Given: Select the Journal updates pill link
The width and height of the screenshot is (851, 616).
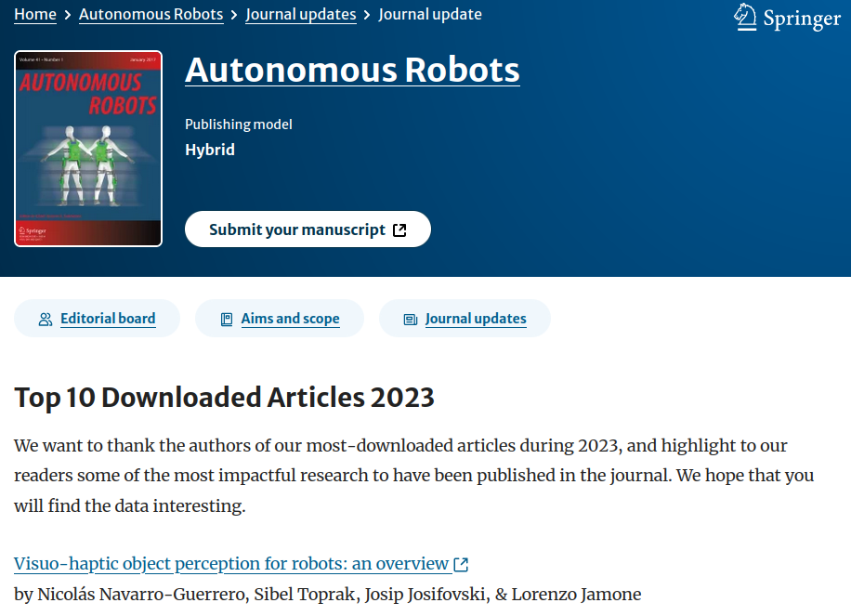Looking at the screenshot, I should click(x=475, y=319).
